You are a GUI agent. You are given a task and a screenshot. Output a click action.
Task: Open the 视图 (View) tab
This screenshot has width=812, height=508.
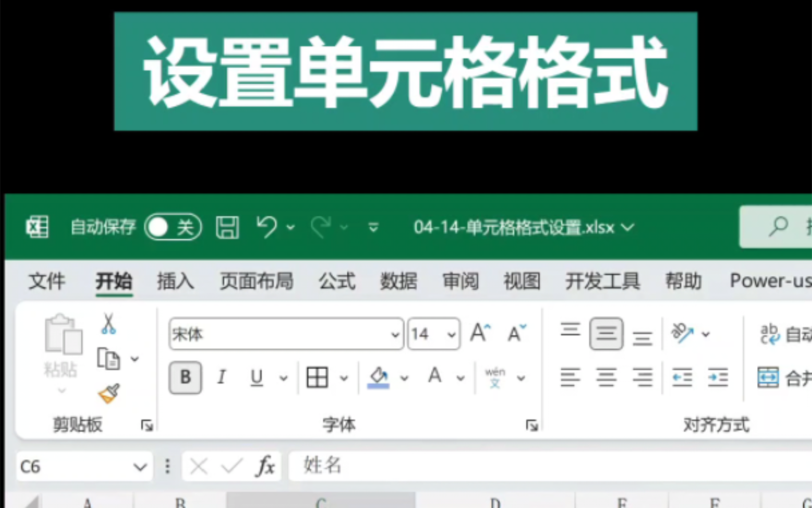[522, 281]
